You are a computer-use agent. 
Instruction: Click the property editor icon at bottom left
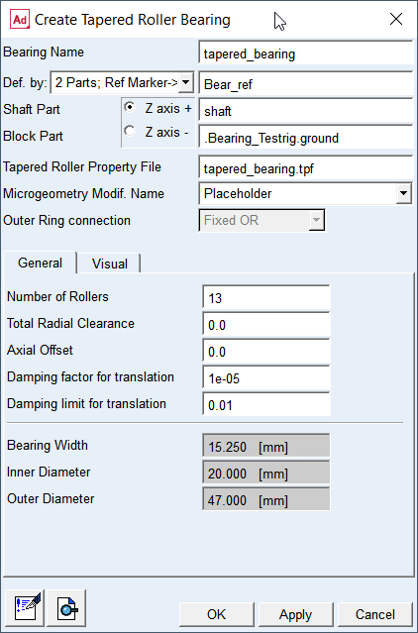pyautogui.click(x=26, y=608)
